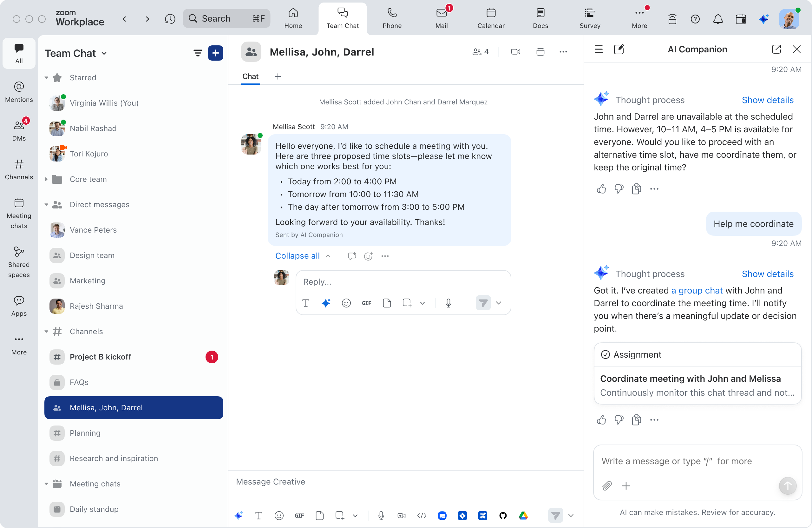Collapse the Starred section
Screen dimensions: 812x528
46,78
